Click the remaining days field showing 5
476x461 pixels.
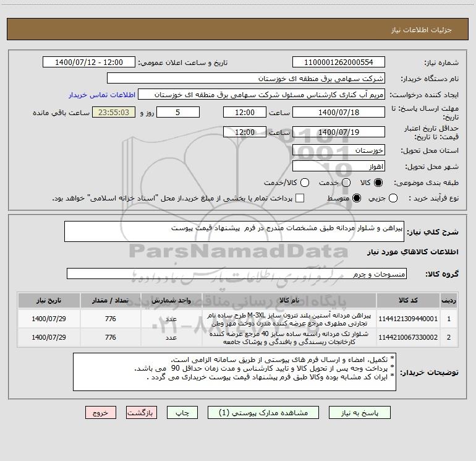click(x=178, y=112)
